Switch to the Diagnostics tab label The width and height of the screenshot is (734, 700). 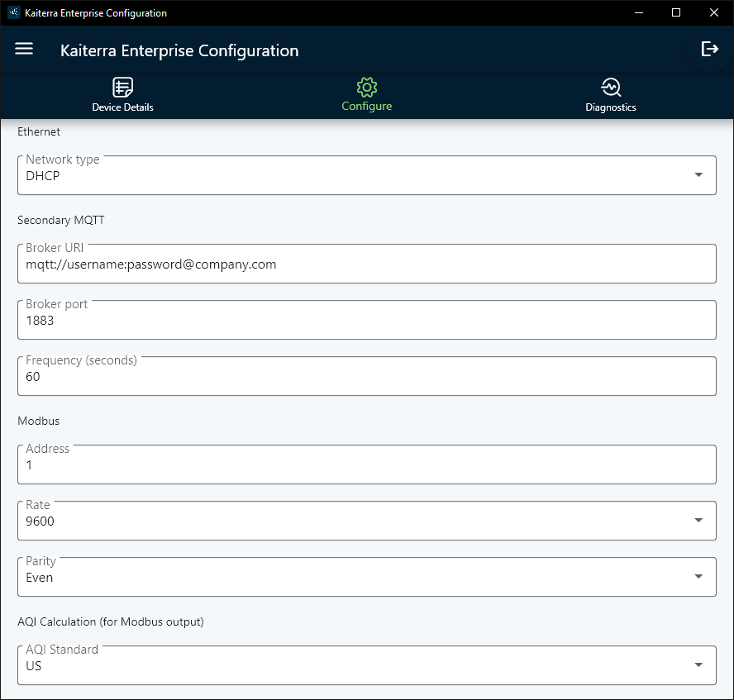pos(610,107)
